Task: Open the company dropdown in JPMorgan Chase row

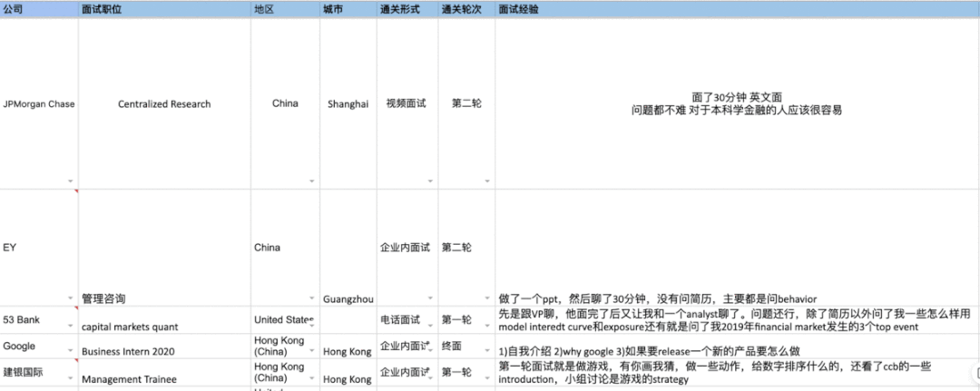Action: coord(71,181)
